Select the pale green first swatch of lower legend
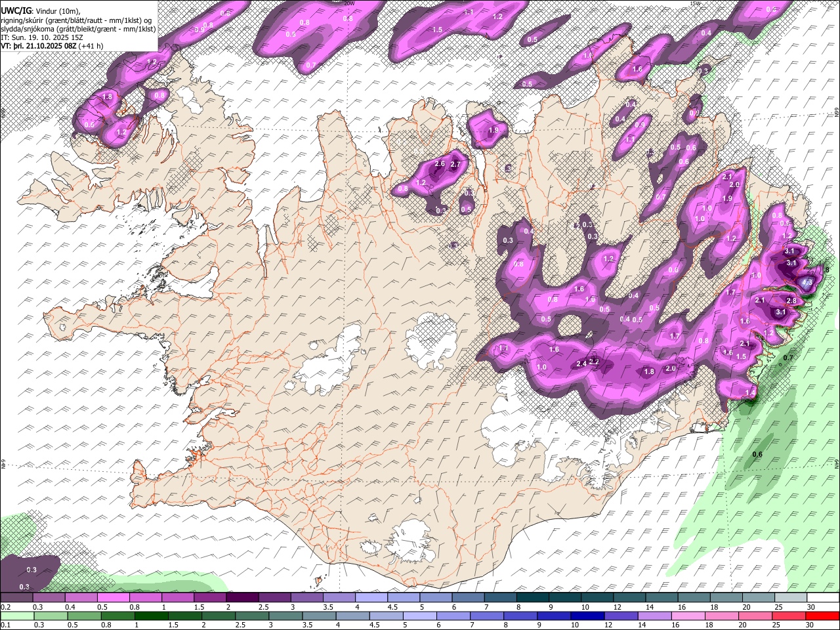Screen dimensions: 840x630 click(18, 616)
